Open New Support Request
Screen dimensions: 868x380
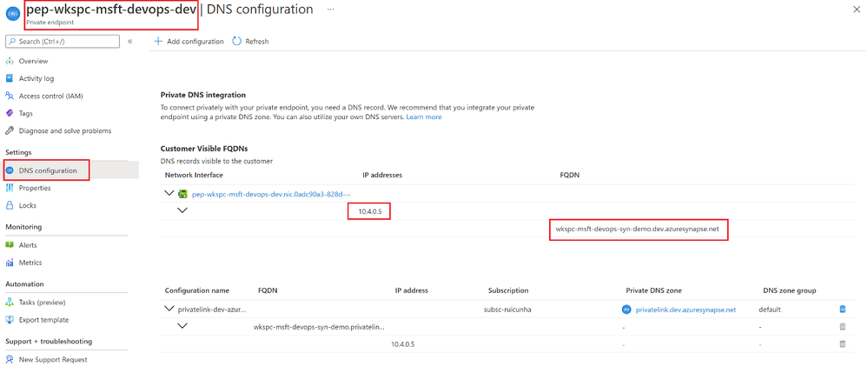click(53, 359)
